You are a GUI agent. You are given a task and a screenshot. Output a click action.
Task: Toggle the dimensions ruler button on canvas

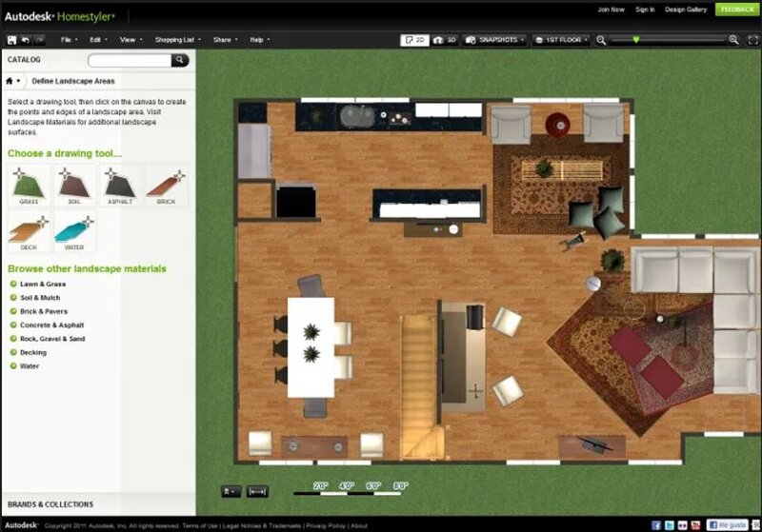click(x=256, y=491)
